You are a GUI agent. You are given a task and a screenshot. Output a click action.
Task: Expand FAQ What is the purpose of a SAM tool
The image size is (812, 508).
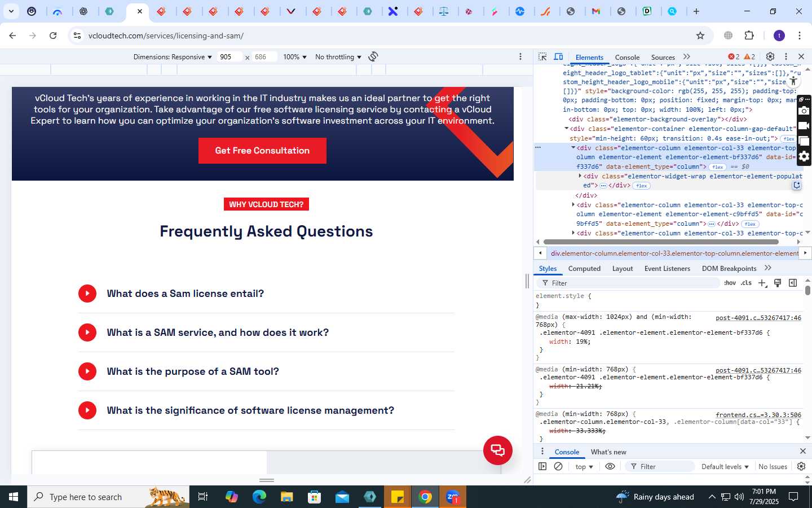click(x=266, y=371)
